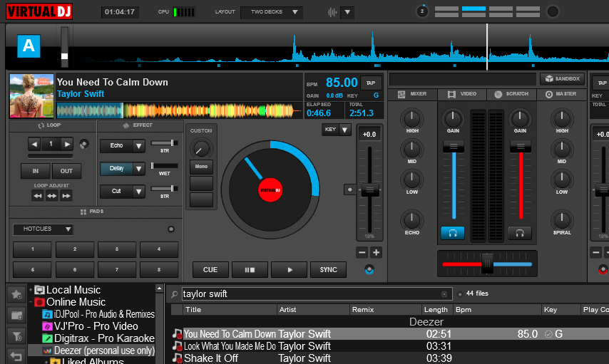Decrease loop length with left arrow
Screen dimensions: 609x364
pos(34,145)
